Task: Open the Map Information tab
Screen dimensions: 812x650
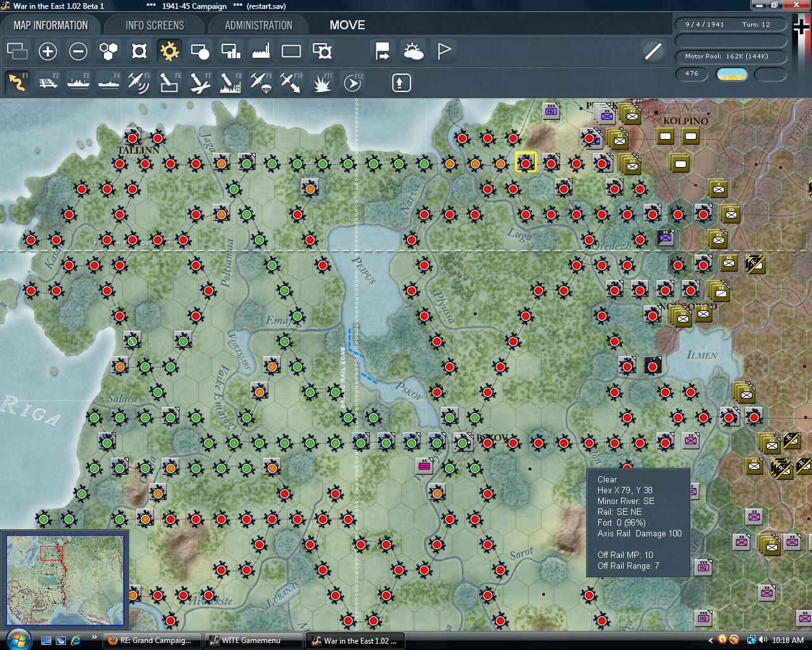Action: coord(51,25)
